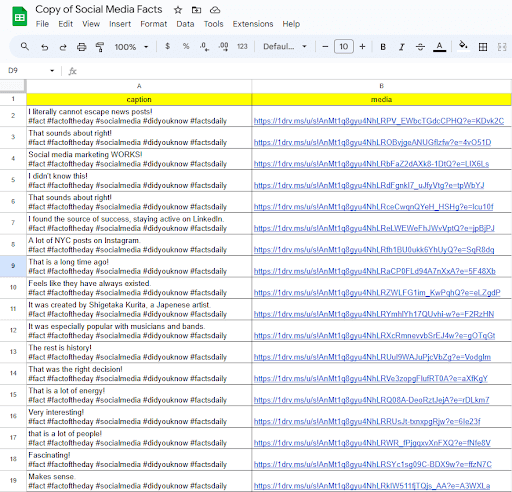Image resolution: width=512 pixels, height=492 pixels.
Task: Open the Extensions menu
Action: point(253,24)
